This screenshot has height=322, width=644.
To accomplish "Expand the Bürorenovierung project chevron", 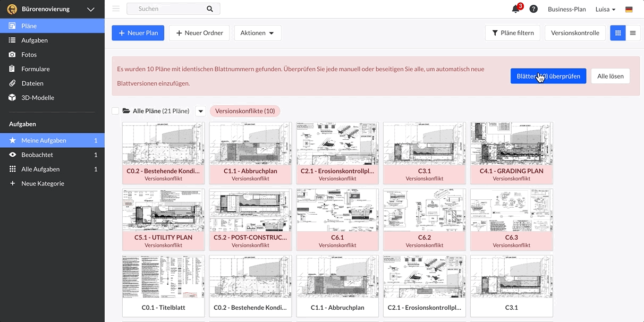I will [91, 9].
